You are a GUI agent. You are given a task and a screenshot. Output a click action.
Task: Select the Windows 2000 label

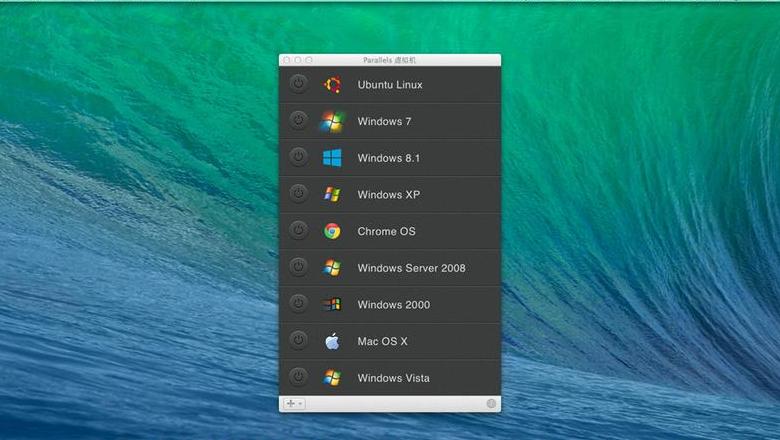[393, 305]
